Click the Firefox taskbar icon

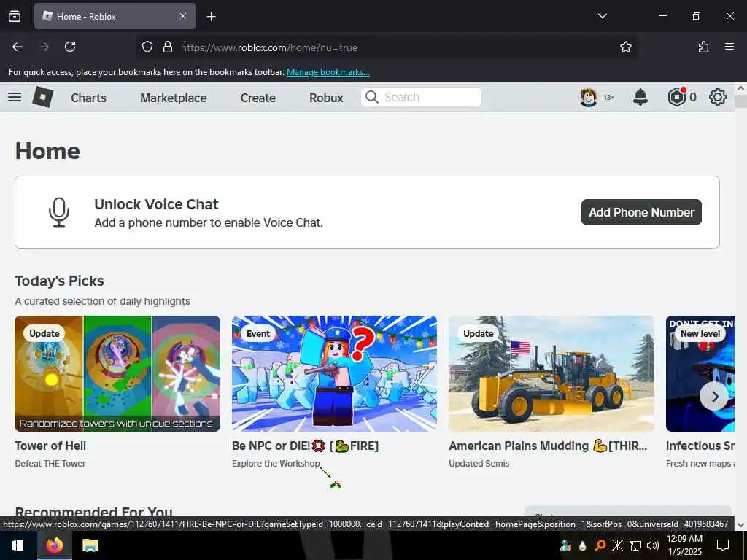pyautogui.click(x=55, y=545)
